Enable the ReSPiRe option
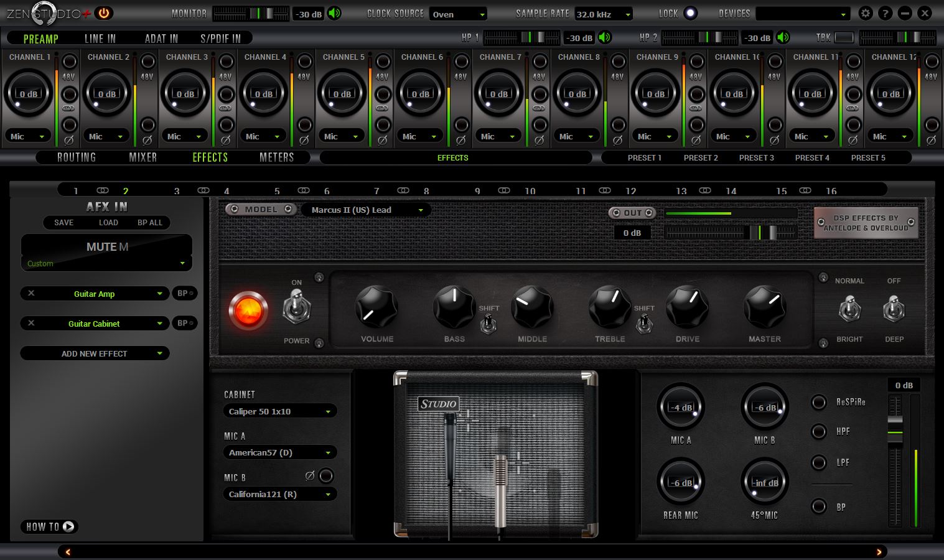The width and height of the screenshot is (944, 560). (819, 402)
